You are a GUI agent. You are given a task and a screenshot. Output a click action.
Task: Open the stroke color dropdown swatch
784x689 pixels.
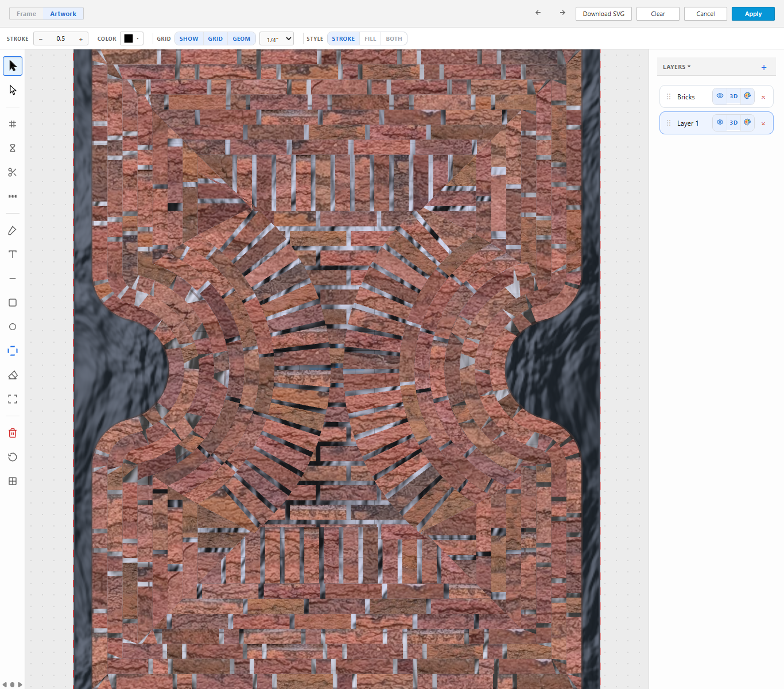click(x=131, y=38)
